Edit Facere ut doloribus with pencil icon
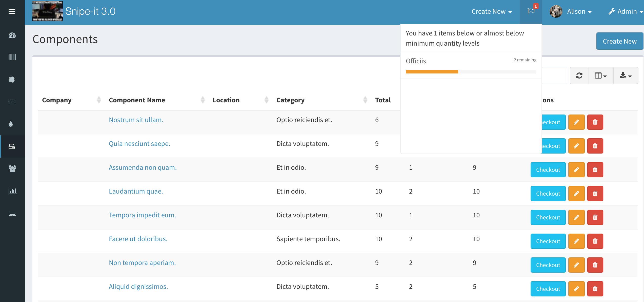Viewport: 644px width, 302px height. coord(576,241)
